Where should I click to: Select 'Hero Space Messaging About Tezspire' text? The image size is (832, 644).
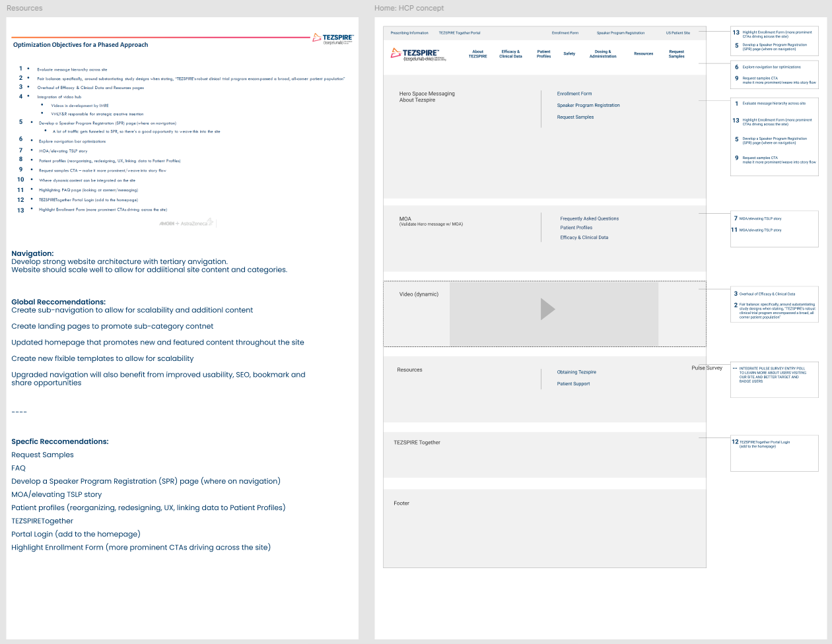(427, 97)
